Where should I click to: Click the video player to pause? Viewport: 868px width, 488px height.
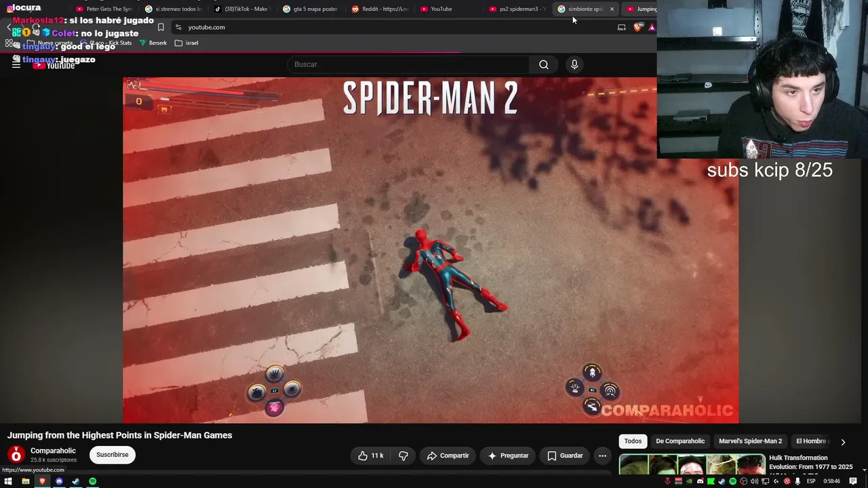pyautogui.click(x=431, y=250)
